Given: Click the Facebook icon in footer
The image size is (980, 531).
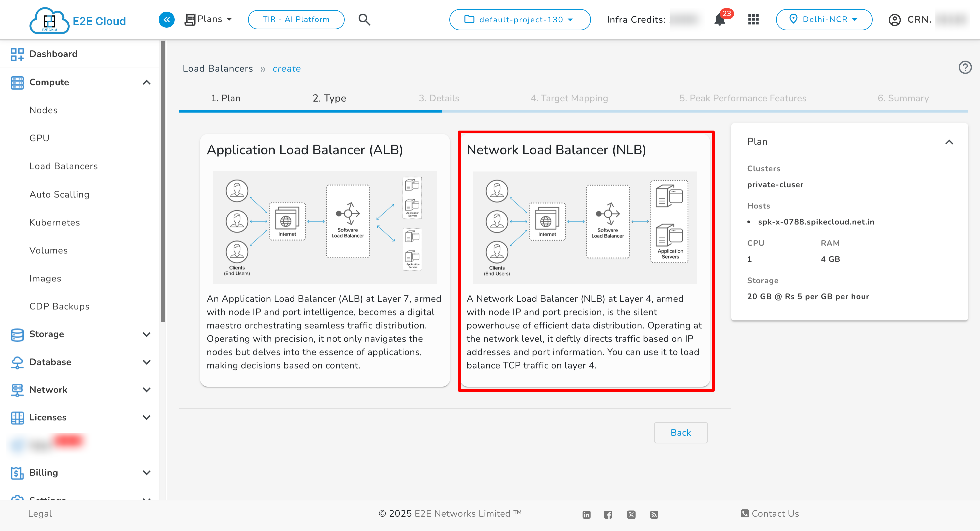Looking at the screenshot, I should click(x=608, y=514).
